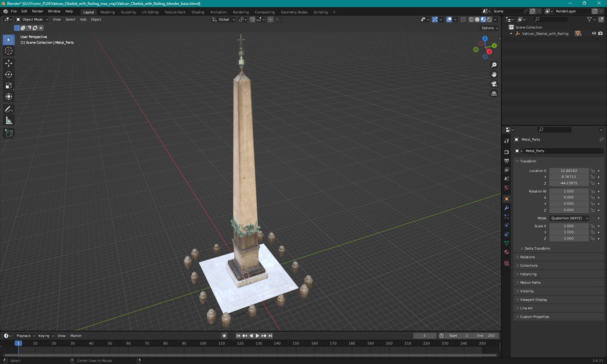Open the Object Mode dropdown

(32, 20)
